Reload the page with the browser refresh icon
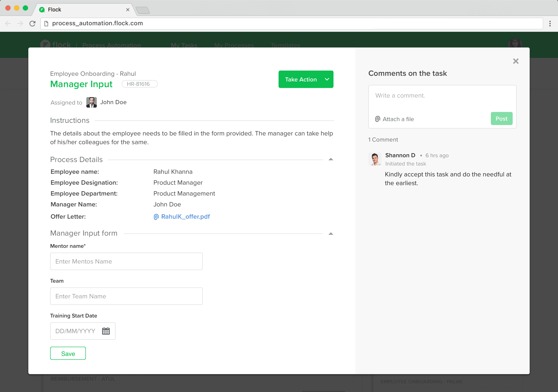The width and height of the screenshot is (558, 392). pos(32,24)
